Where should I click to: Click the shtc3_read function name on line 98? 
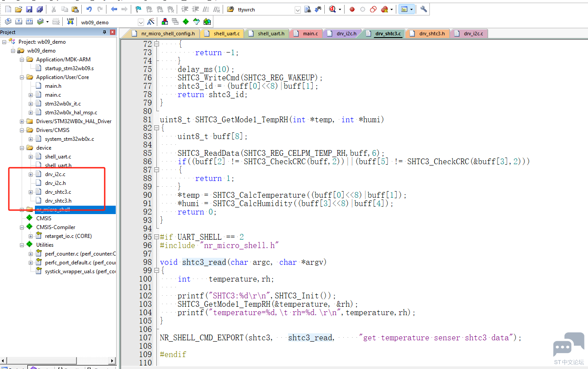[x=204, y=262]
